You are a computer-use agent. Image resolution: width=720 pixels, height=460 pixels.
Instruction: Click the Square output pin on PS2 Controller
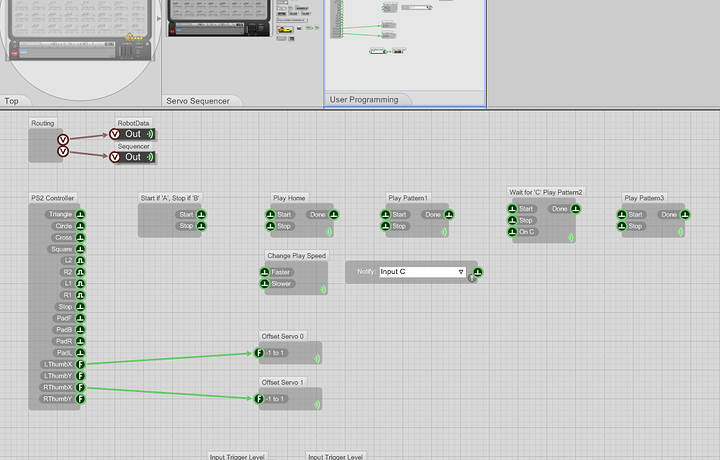click(x=80, y=249)
